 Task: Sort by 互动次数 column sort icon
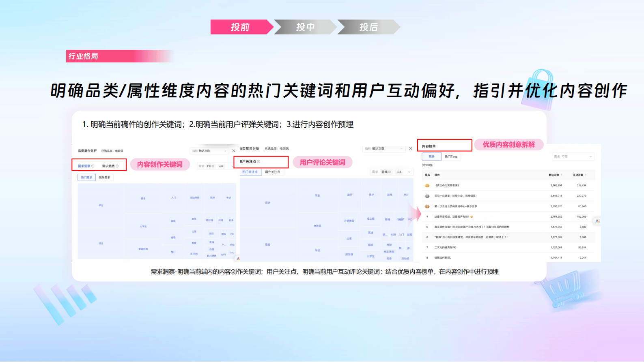click(x=586, y=175)
